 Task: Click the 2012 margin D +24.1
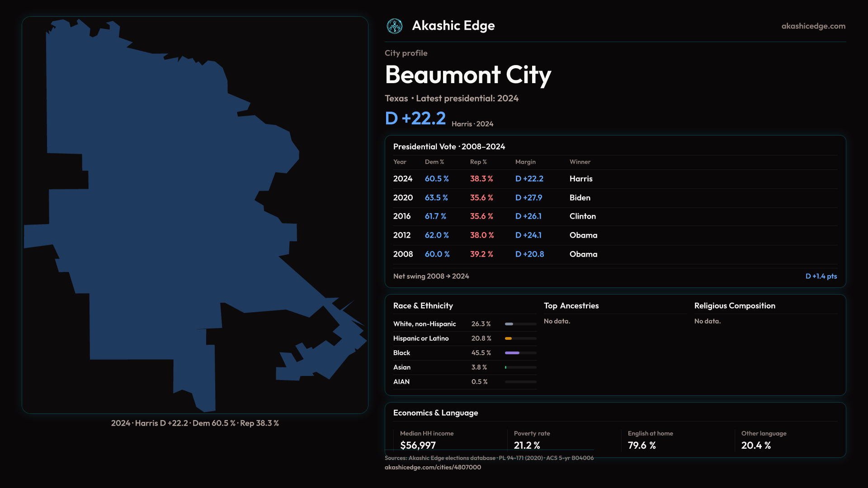click(528, 235)
